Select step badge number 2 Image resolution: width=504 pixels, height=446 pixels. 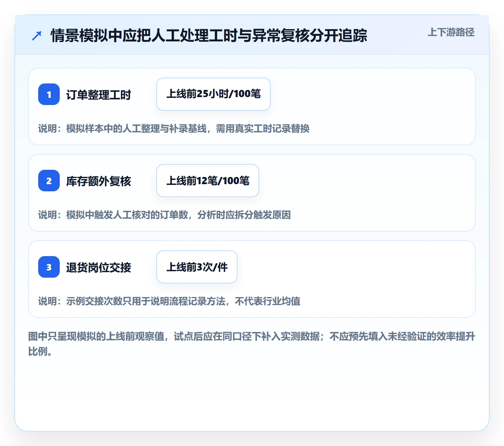(49, 181)
